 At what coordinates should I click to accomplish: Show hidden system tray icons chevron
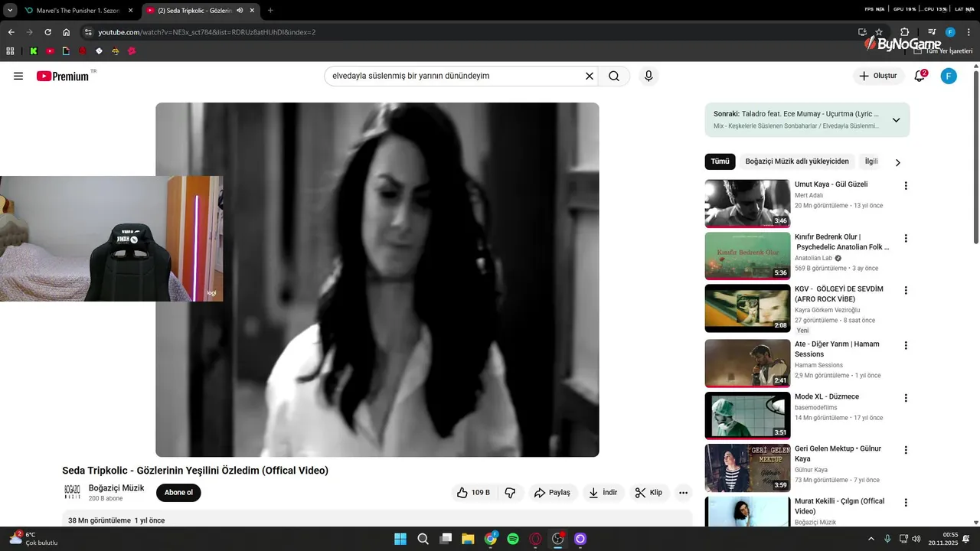point(871,539)
